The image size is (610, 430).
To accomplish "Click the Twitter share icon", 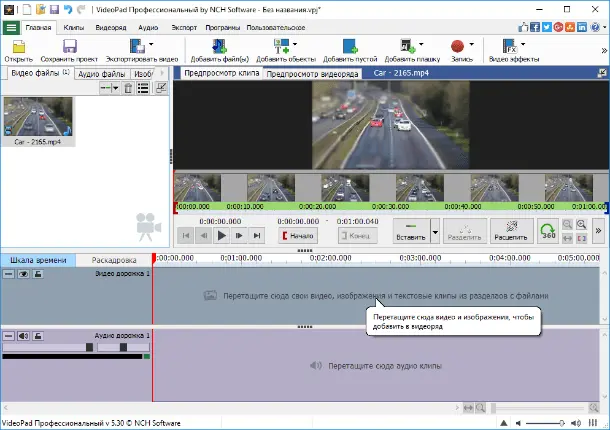I will [547, 27].
